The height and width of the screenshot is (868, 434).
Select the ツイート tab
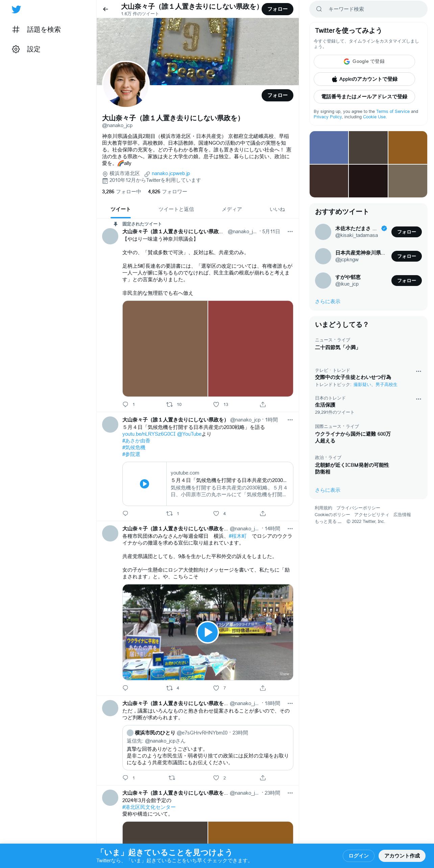tap(120, 209)
